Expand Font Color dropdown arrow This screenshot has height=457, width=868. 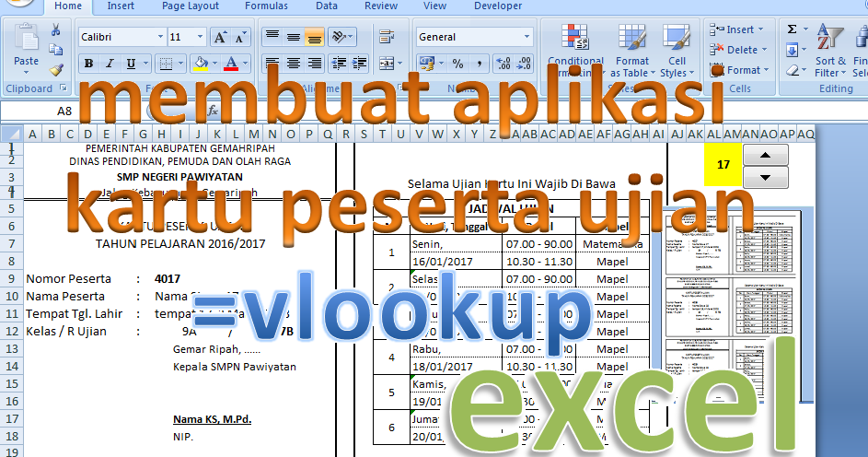click(245, 64)
